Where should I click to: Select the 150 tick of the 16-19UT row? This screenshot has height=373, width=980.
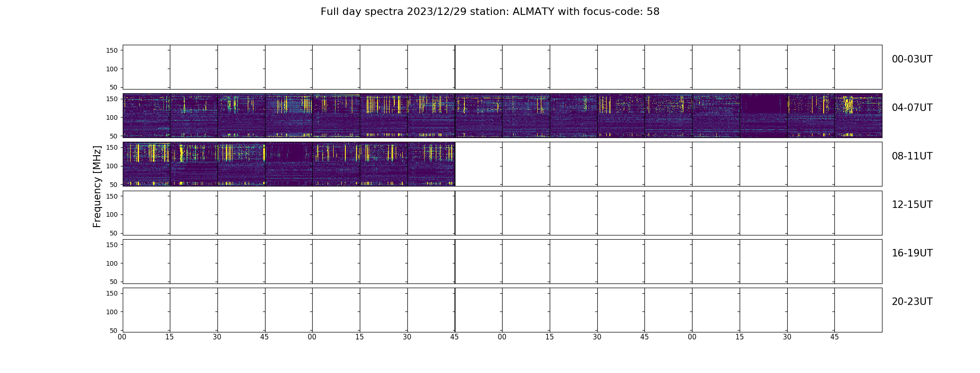click(x=112, y=245)
